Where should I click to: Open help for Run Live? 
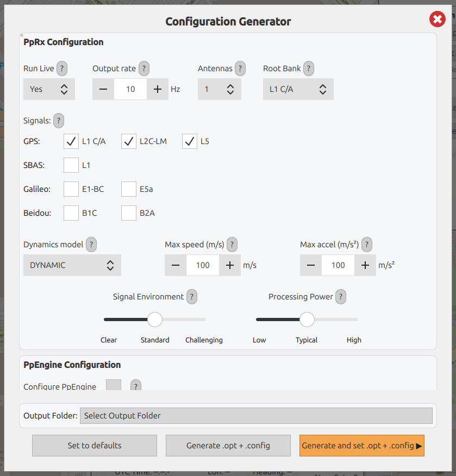click(62, 68)
